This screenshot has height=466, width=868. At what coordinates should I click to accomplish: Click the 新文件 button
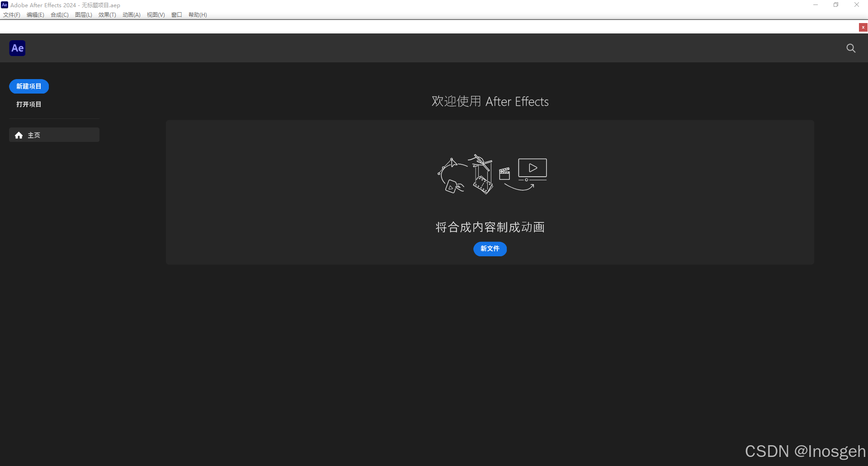[x=490, y=249]
